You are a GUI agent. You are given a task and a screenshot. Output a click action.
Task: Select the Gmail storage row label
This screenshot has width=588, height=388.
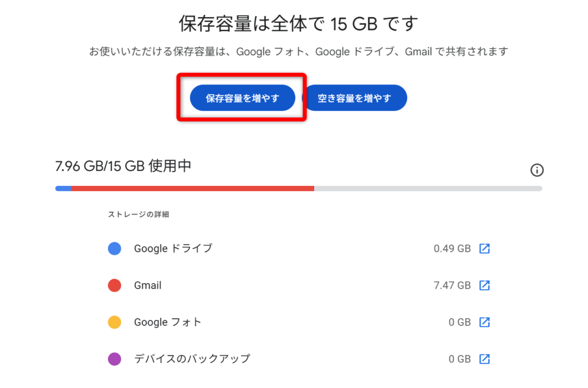(x=148, y=285)
